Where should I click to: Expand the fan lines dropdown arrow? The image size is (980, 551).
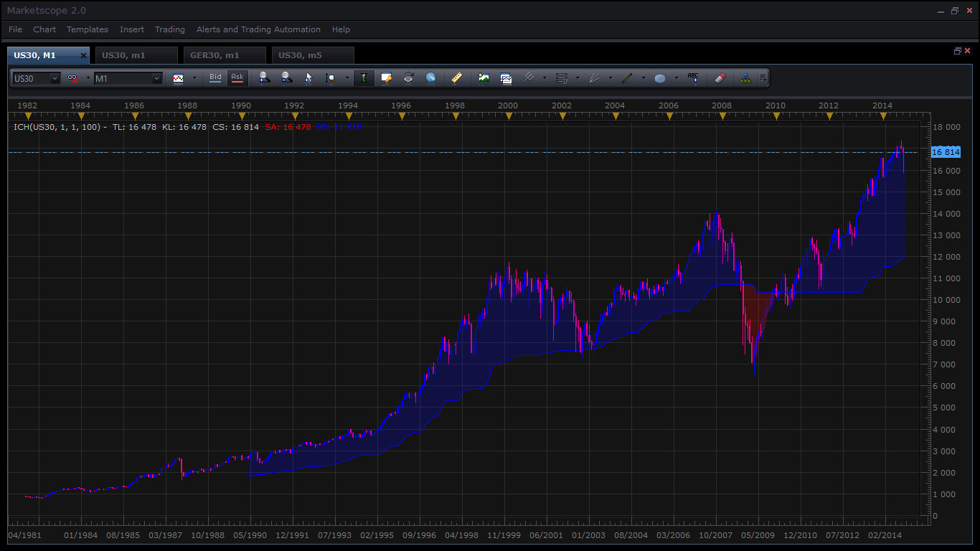point(611,78)
